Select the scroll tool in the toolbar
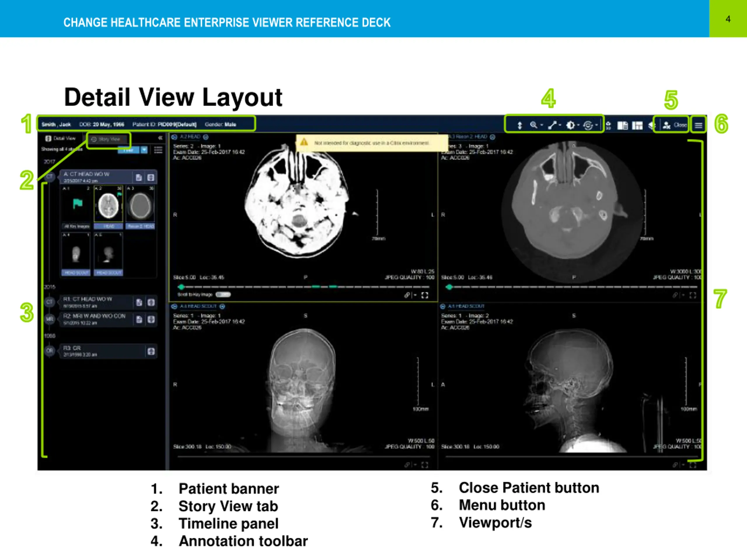This screenshot has height=560, width=747. coord(520,125)
